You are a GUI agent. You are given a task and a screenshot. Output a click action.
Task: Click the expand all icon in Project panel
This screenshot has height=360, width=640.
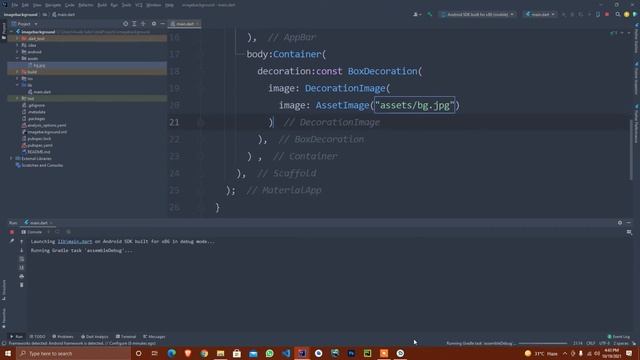tap(134, 24)
